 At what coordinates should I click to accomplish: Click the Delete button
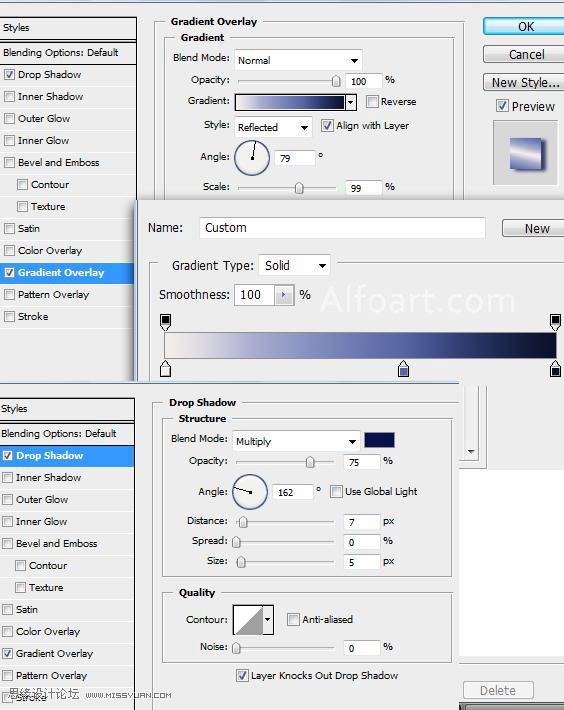[x=498, y=690]
